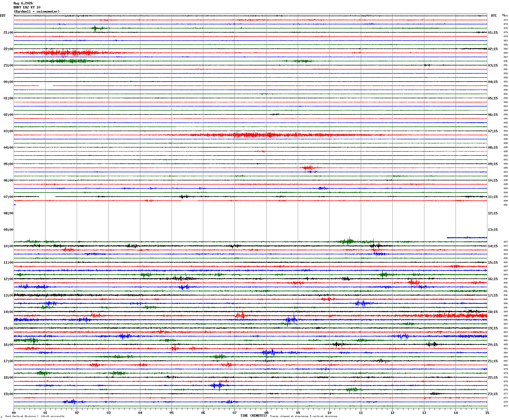Select the "05:15" UTC time label
The height and width of the screenshot is (420, 509).
tap(493, 98)
